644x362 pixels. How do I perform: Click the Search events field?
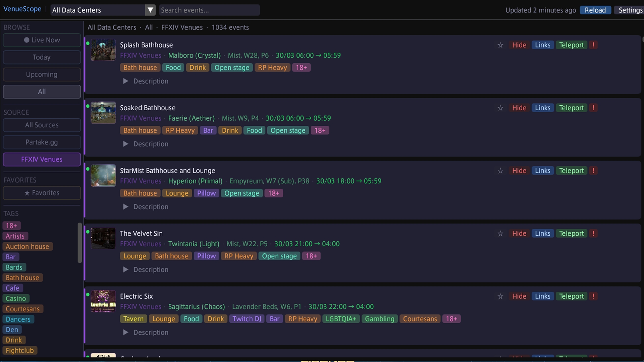209,10
